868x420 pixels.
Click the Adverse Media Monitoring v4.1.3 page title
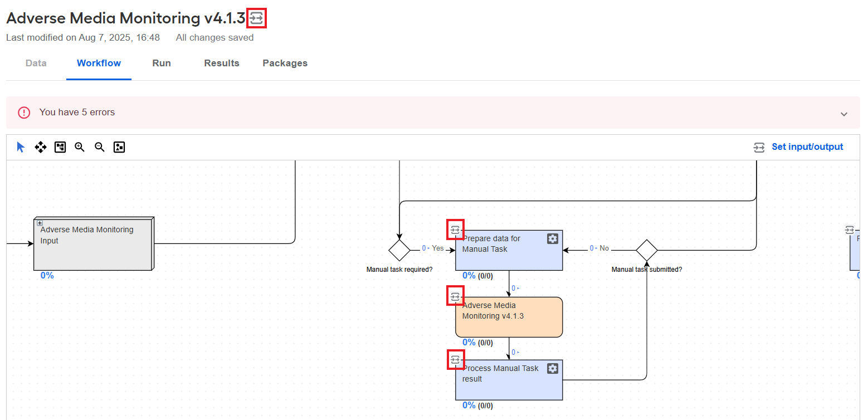[x=125, y=18]
